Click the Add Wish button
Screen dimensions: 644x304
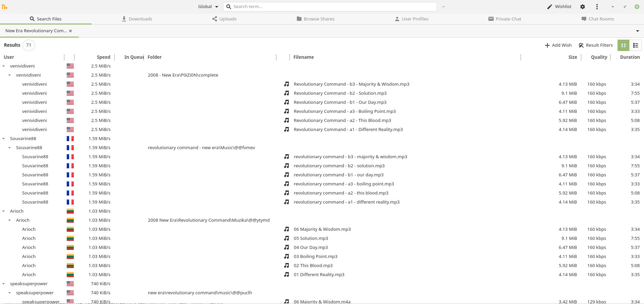558,45
